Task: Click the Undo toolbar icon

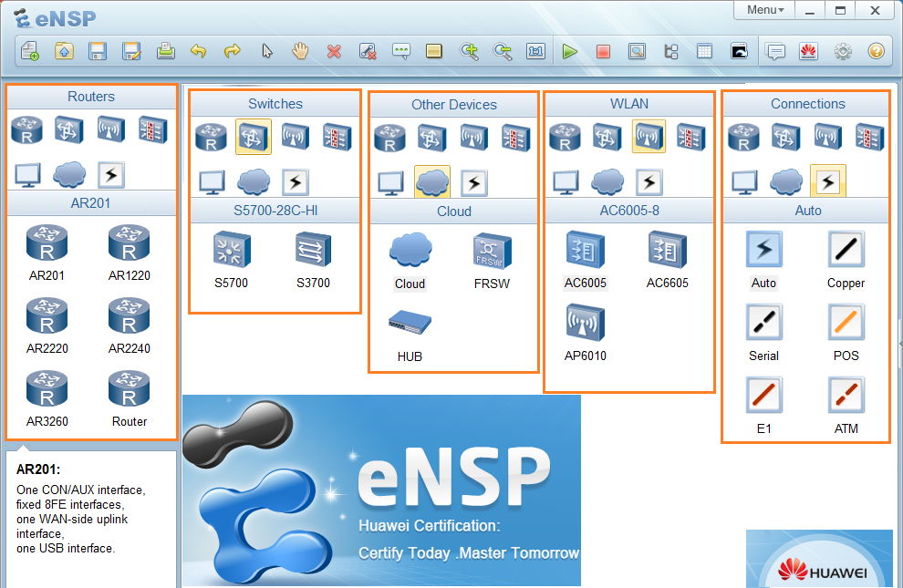Action: tap(199, 51)
